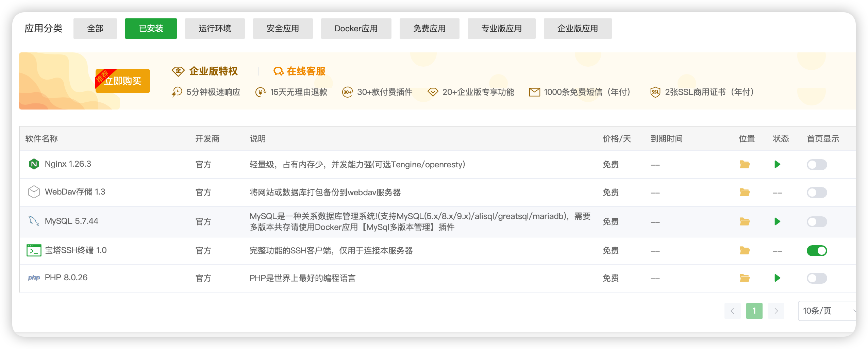Click the 1000条免费短信 envelope icon

(534, 92)
